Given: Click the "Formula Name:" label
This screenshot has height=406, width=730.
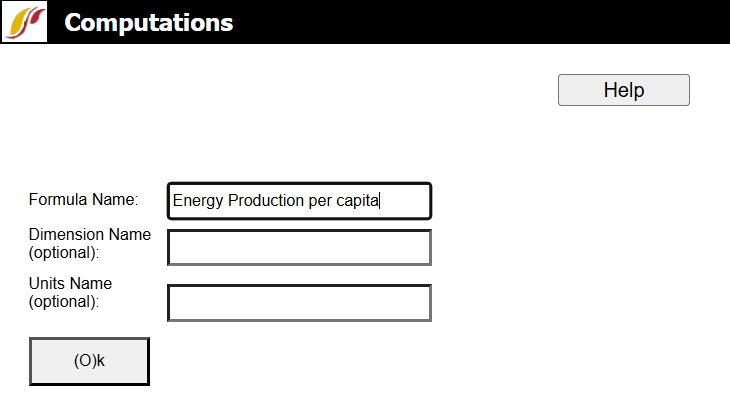Looking at the screenshot, I should pyautogui.click(x=83, y=199).
